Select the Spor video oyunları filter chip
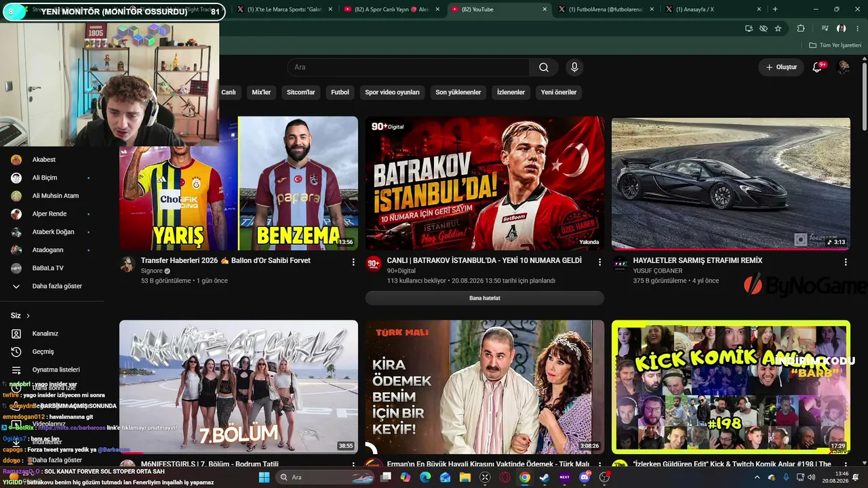This screenshot has height=488, width=868. coord(393,92)
